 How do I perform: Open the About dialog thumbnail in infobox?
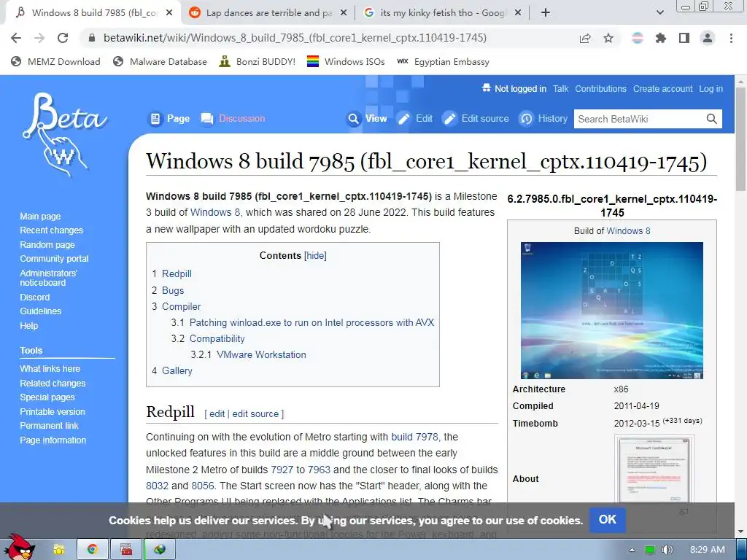pyautogui.click(x=654, y=470)
